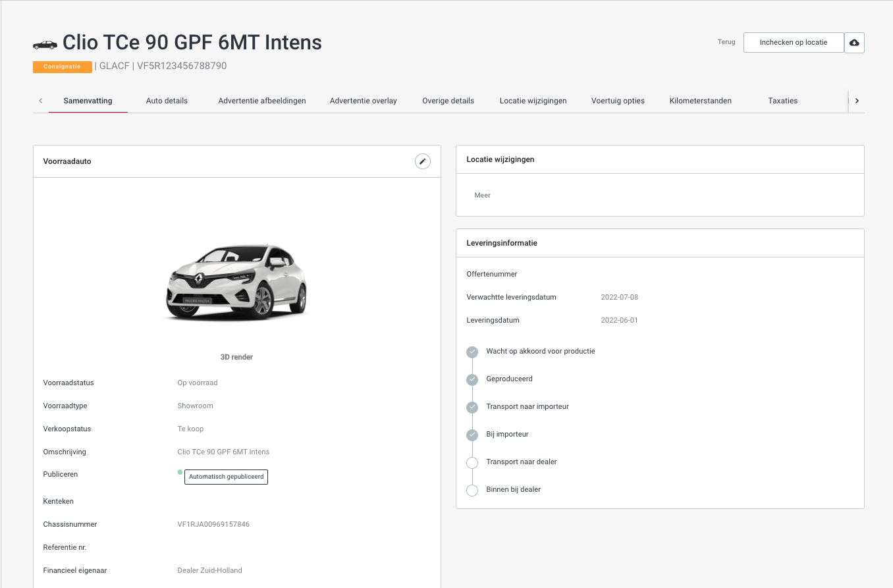Click the checked 'Geproduceerd' step icon
The image size is (893, 588).
click(472, 380)
